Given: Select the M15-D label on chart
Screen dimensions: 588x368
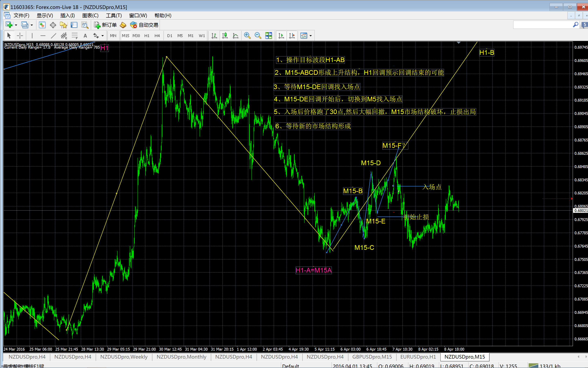Looking at the screenshot, I should point(371,163).
